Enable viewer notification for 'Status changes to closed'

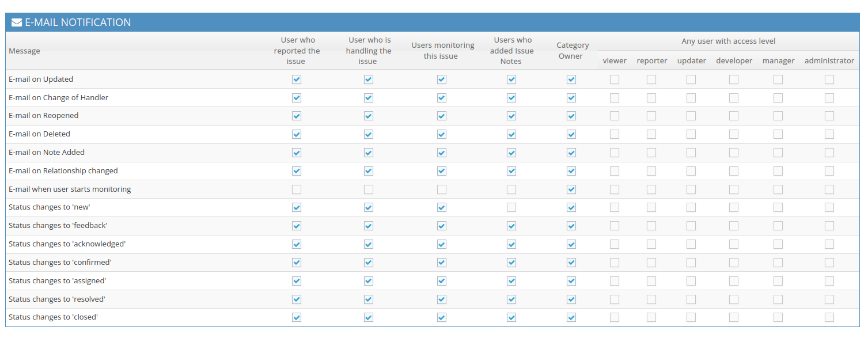click(x=614, y=317)
